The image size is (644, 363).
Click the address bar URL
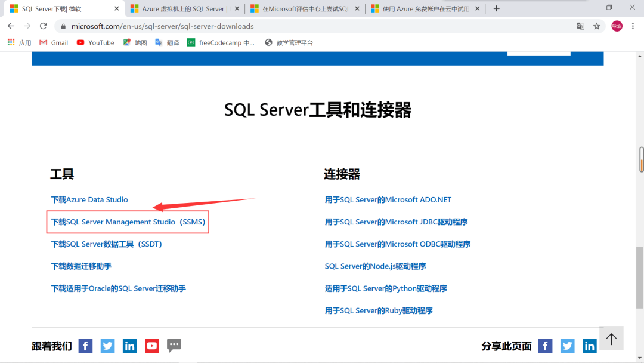coord(163,26)
